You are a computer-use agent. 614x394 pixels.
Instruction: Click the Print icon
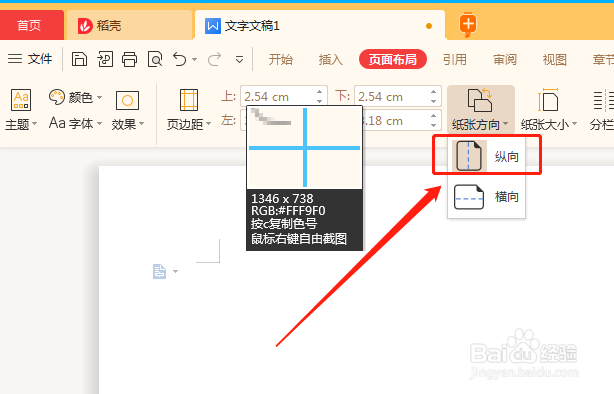(129, 60)
